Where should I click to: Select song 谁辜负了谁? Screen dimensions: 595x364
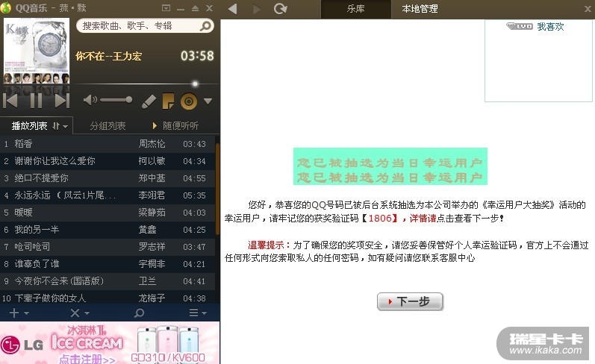coord(108,264)
